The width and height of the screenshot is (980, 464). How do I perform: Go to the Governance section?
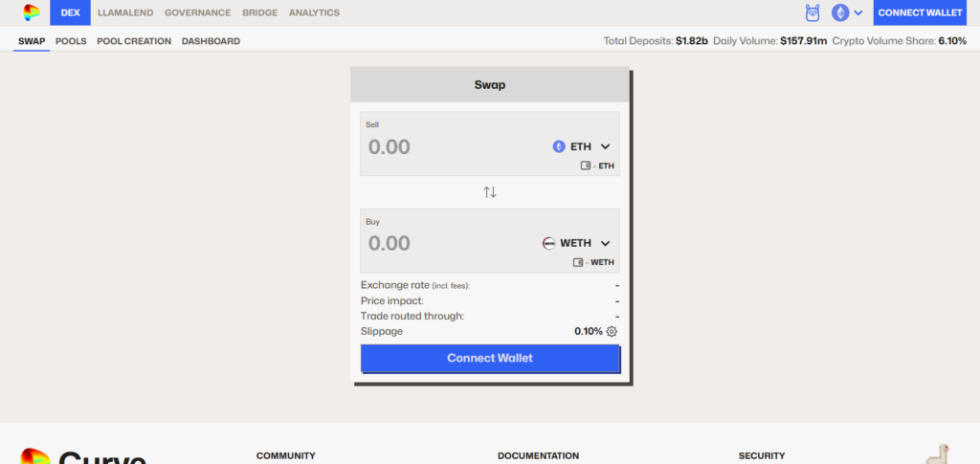coord(197,12)
